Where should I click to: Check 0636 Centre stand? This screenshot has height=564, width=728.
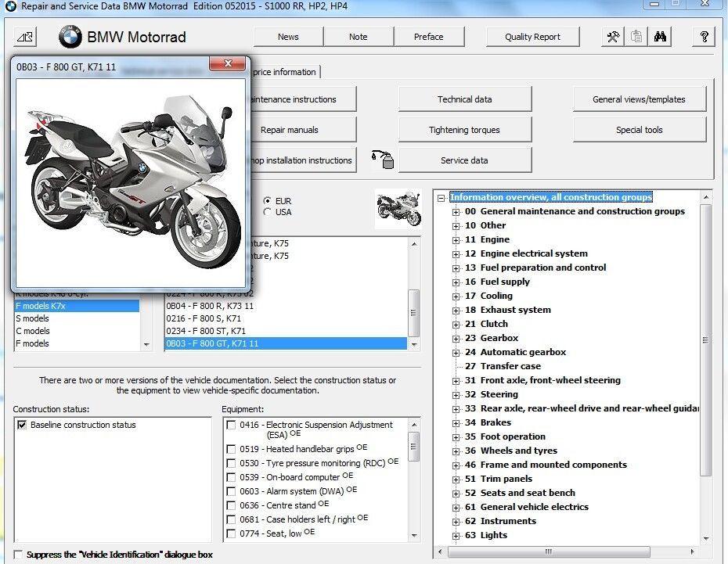[231, 505]
